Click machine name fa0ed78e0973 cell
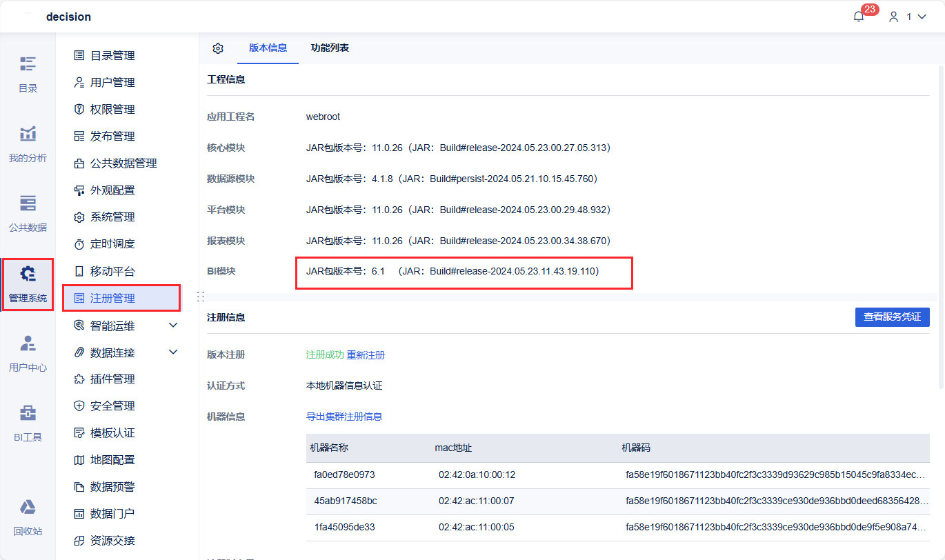 [x=344, y=474]
